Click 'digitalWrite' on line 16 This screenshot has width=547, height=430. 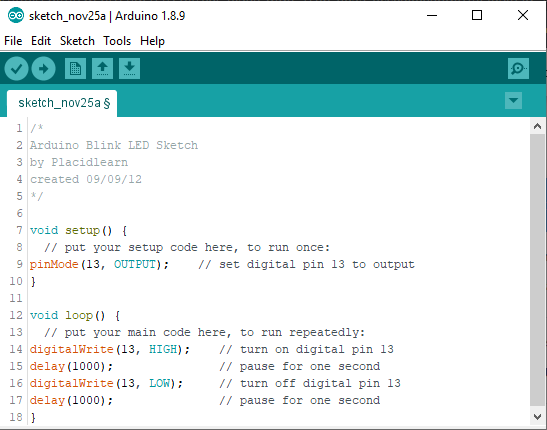[72, 384]
